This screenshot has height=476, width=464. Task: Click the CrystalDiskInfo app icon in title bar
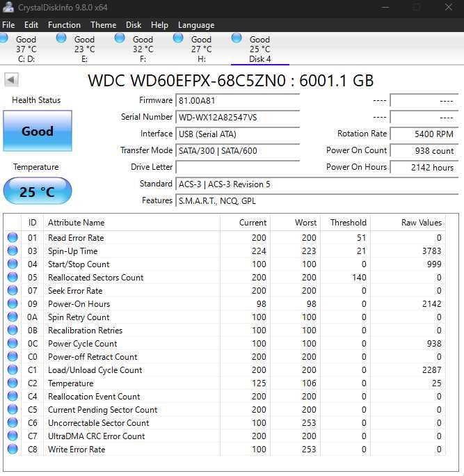click(8, 7)
